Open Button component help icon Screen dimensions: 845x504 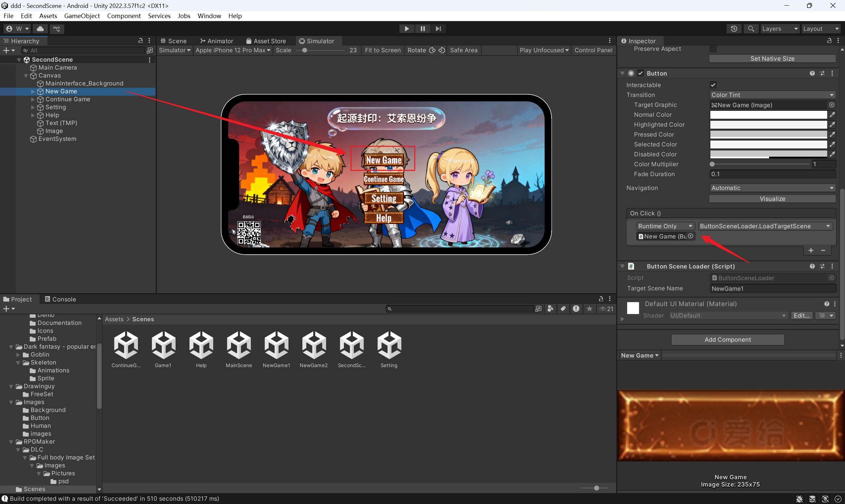pyautogui.click(x=812, y=73)
